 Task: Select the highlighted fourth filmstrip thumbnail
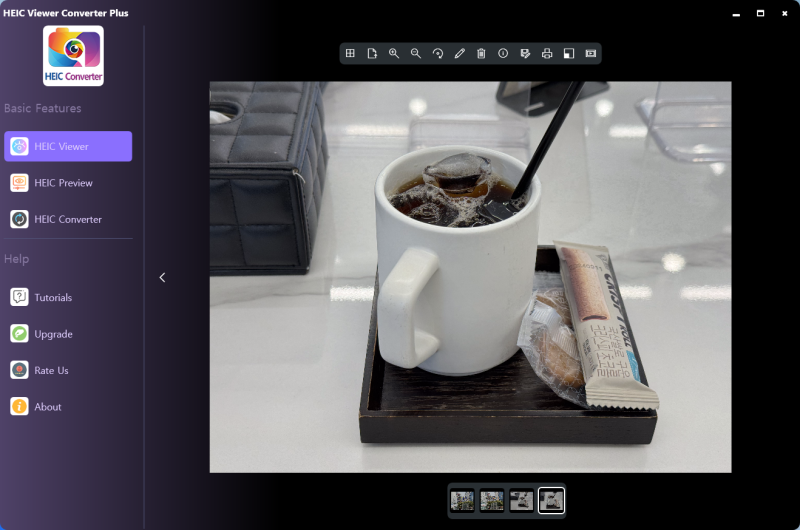point(551,500)
